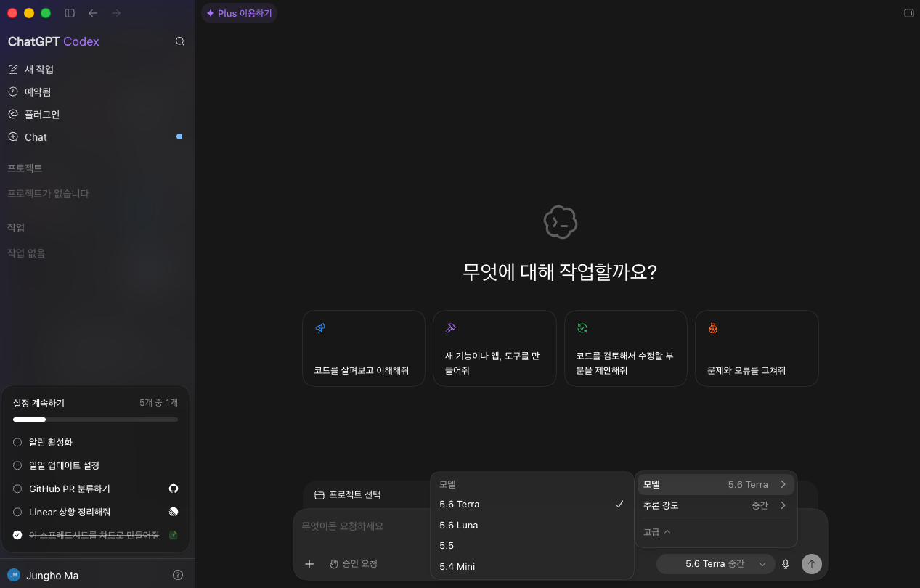
Task: Check the 알림 활성화 circle
Action: 17,442
